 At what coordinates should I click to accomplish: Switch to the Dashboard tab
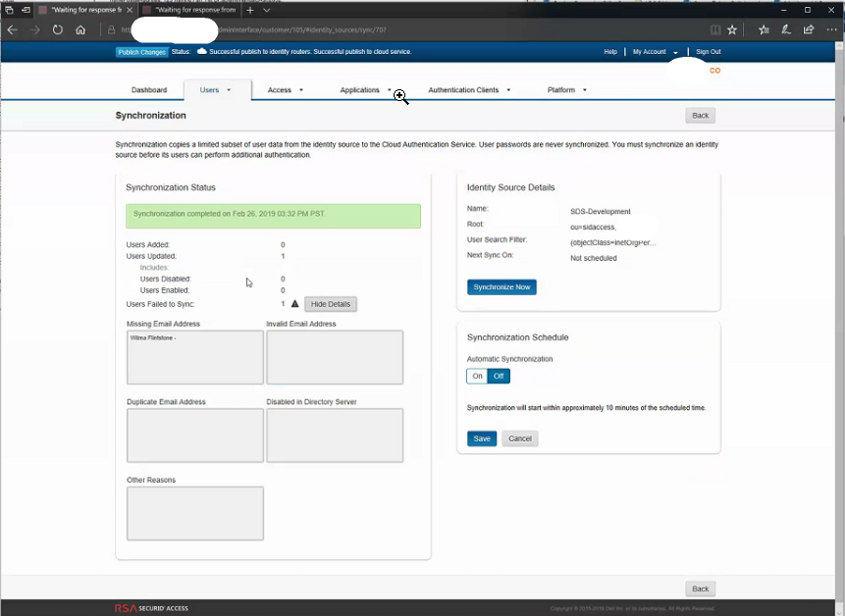click(x=149, y=90)
